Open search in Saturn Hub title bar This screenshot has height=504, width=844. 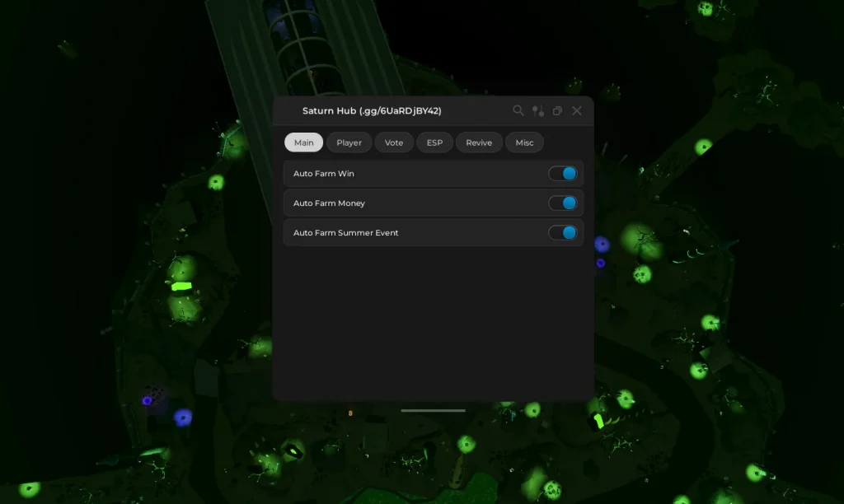[x=518, y=110]
